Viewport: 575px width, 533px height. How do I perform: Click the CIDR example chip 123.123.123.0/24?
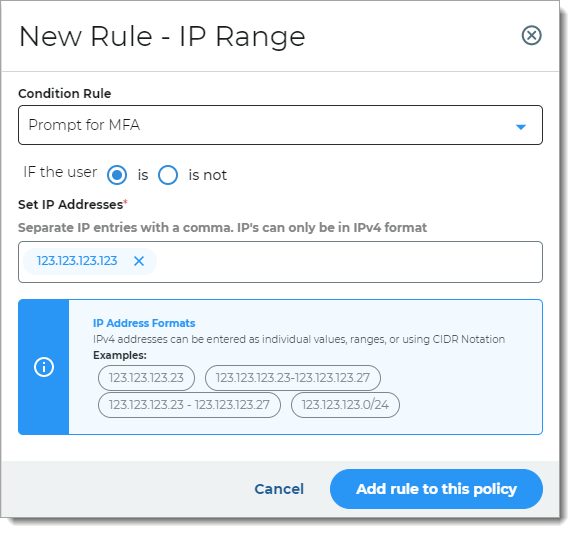pyautogui.click(x=345, y=405)
